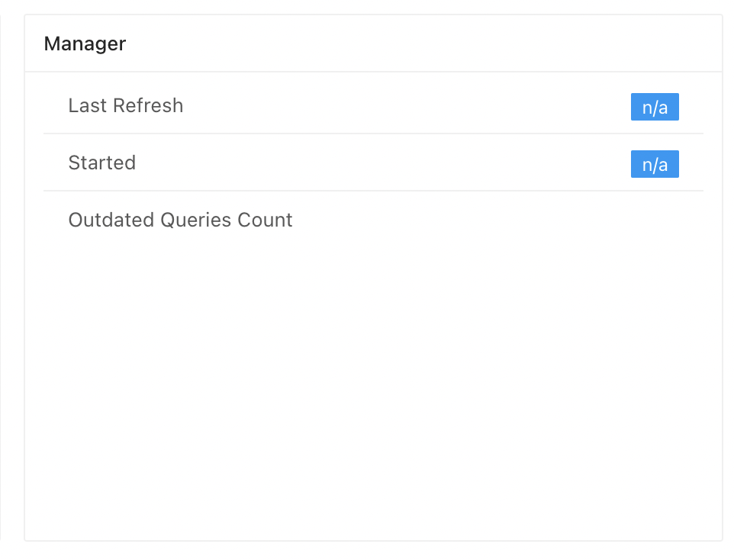Viewport: 734px width, 560px height.
Task: Select the Last Refresh row
Action: coord(374,105)
